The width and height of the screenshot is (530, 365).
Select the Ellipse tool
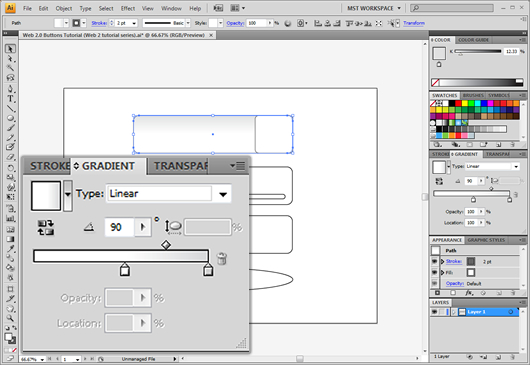tap(10, 118)
